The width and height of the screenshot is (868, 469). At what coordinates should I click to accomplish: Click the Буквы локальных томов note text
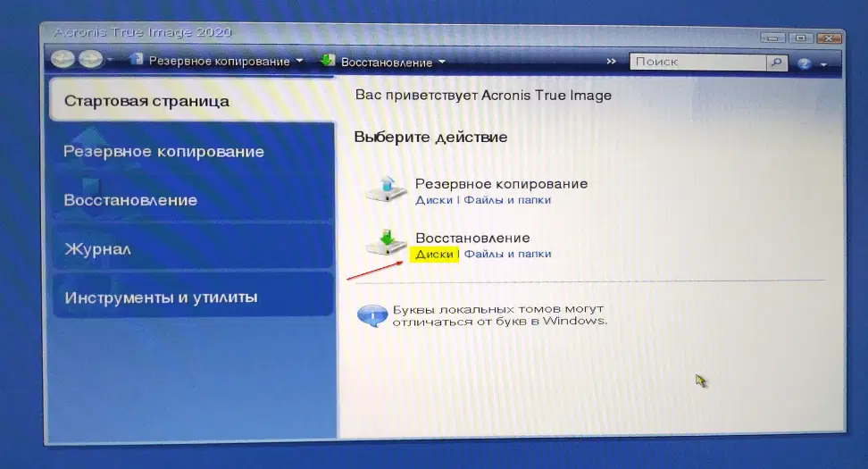click(x=499, y=315)
